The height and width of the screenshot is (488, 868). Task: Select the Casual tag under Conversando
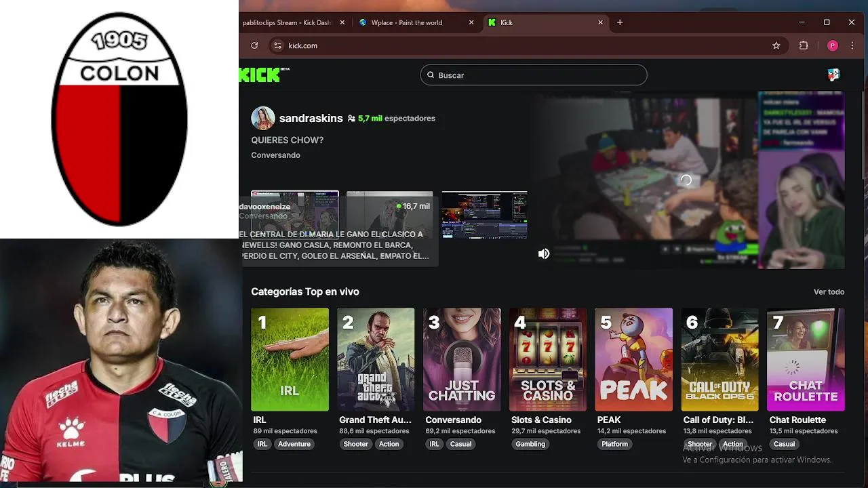460,444
